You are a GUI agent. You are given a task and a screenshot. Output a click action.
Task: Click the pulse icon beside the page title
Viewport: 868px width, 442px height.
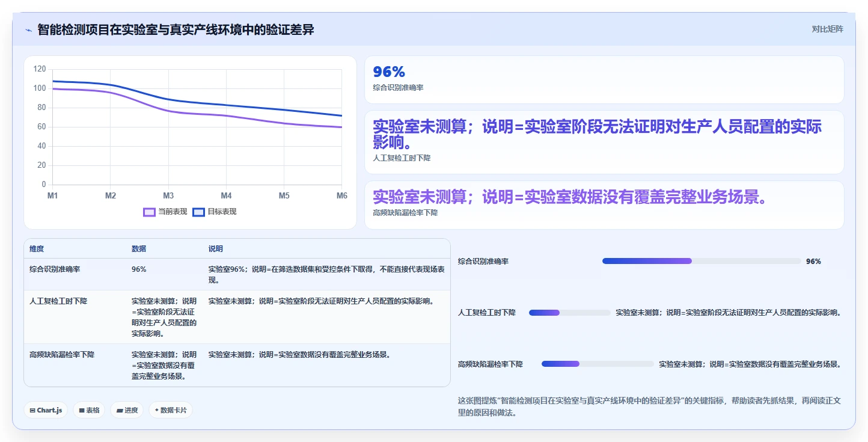pos(28,30)
